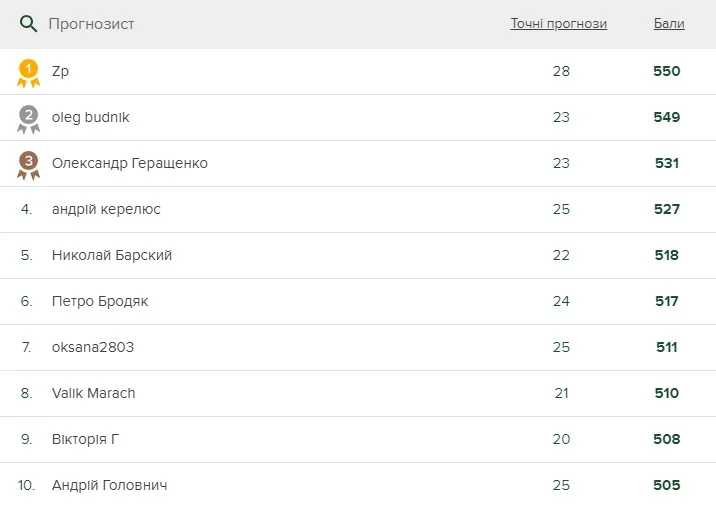Click Вікторія Г in the list

tap(86, 440)
